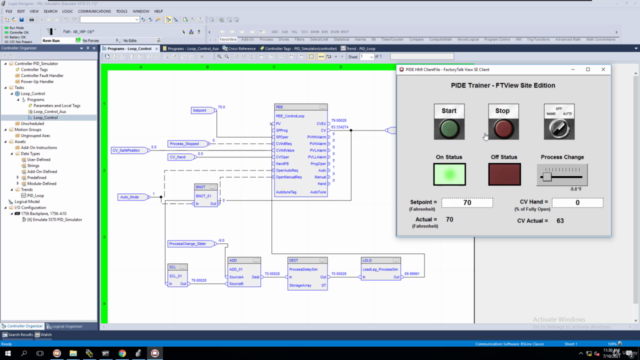The width and height of the screenshot is (640, 360).
Task: Click the Zoom Out icon in sheet toolbar
Action: pos(227,57)
